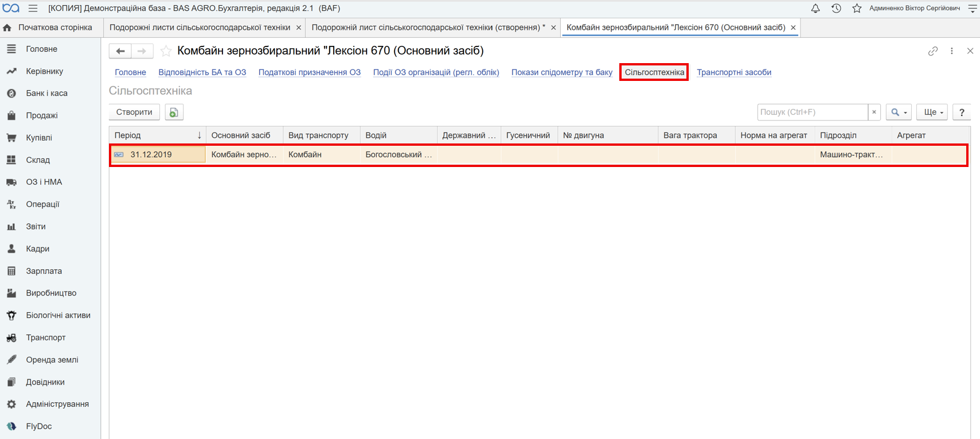
Task: Select the Богословський driver cell
Action: pyautogui.click(x=399, y=154)
